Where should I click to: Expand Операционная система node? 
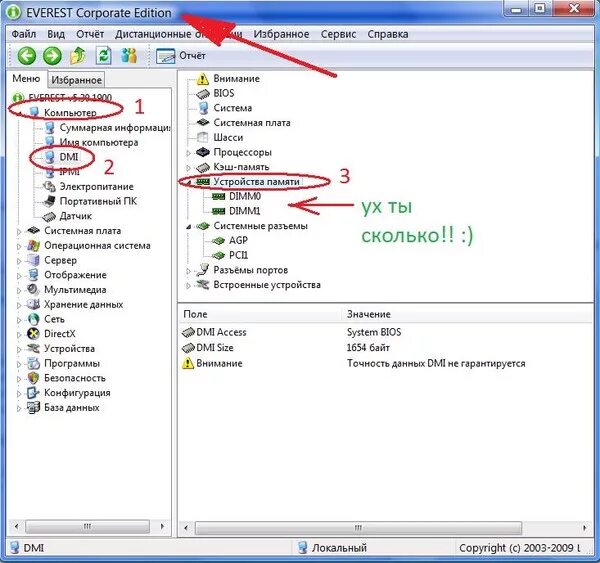(x=18, y=246)
